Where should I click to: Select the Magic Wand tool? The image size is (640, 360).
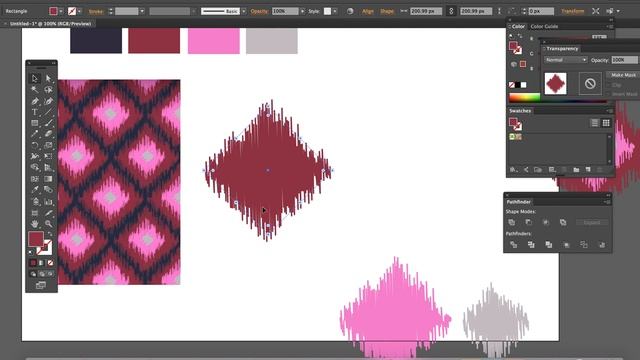click(35, 89)
